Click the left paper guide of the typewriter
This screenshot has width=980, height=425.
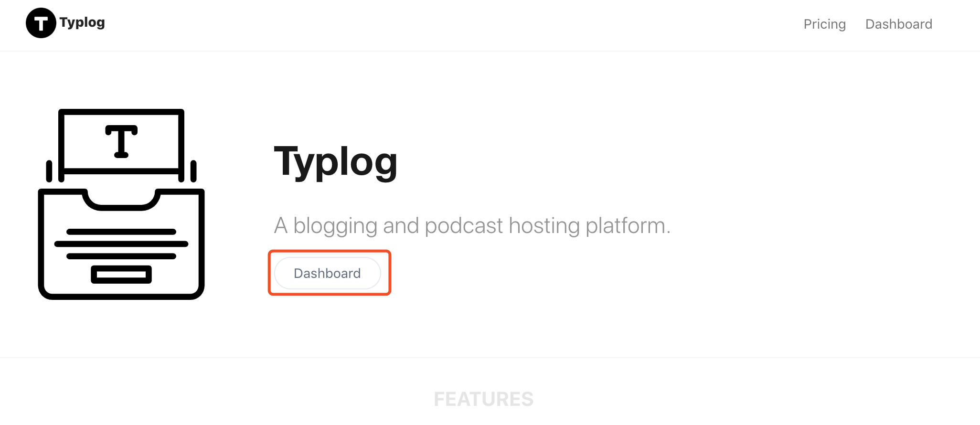tap(49, 171)
